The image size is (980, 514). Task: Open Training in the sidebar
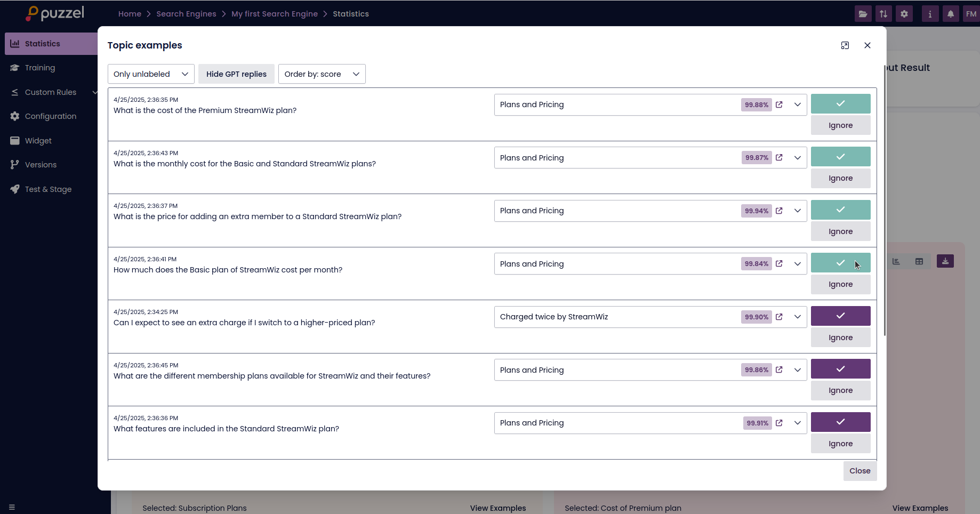point(40,68)
